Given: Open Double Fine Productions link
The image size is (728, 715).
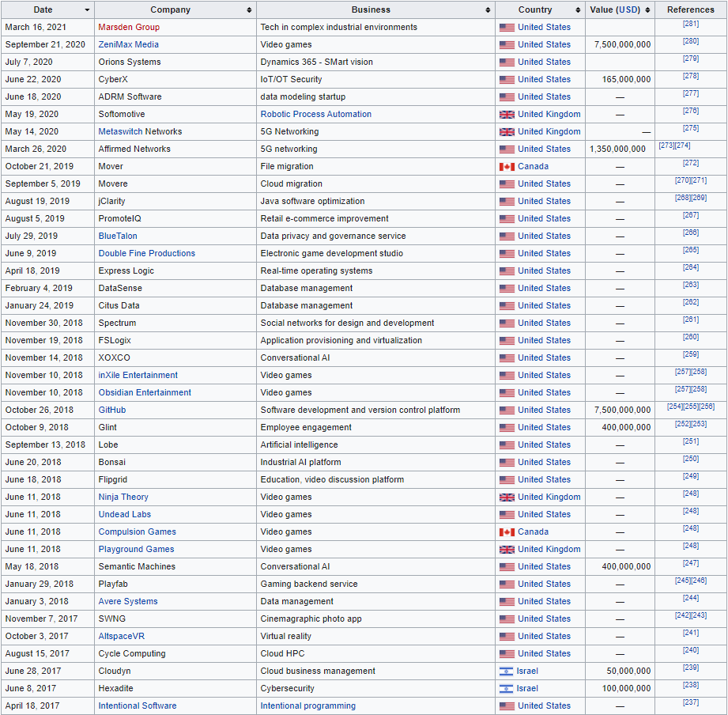Looking at the screenshot, I should [x=147, y=253].
